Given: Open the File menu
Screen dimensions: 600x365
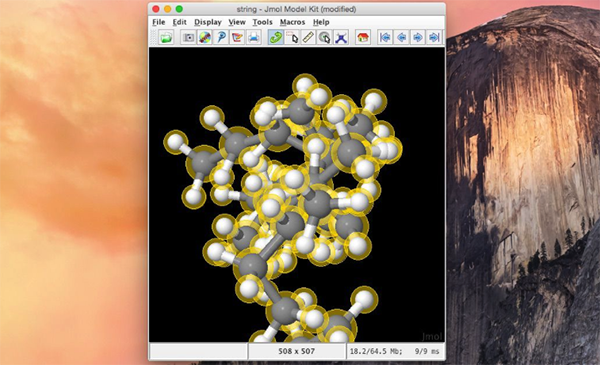Looking at the screenshot, I should 159,22.
